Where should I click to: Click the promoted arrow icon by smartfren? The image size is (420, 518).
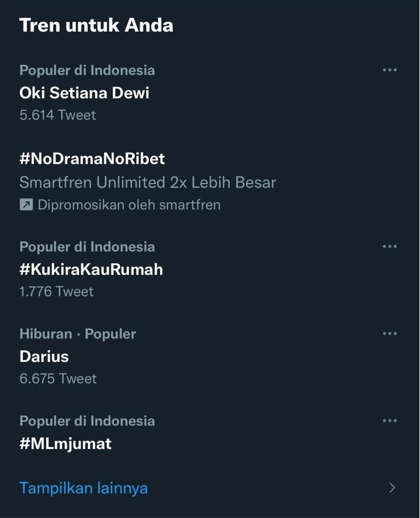26,205
